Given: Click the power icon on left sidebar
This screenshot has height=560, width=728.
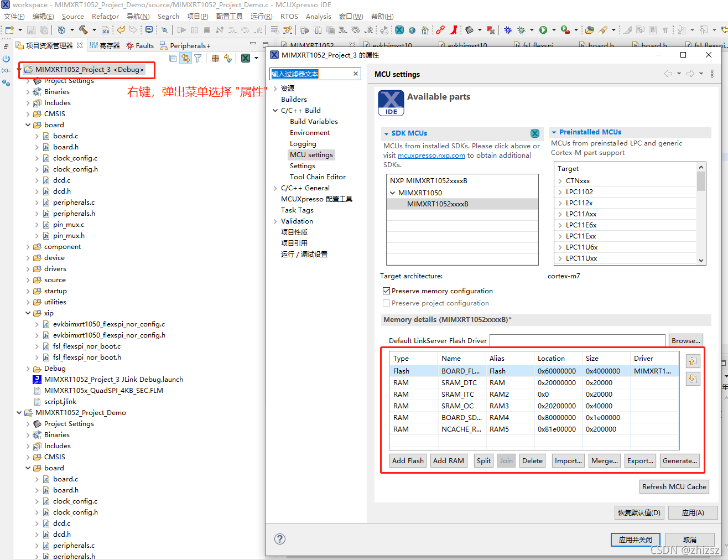Looking at the screenshot, I should click(6, 58).
